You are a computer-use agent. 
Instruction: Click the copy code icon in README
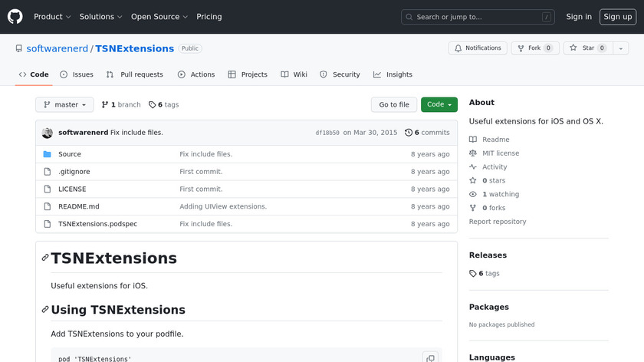click(x=430, y=357)
